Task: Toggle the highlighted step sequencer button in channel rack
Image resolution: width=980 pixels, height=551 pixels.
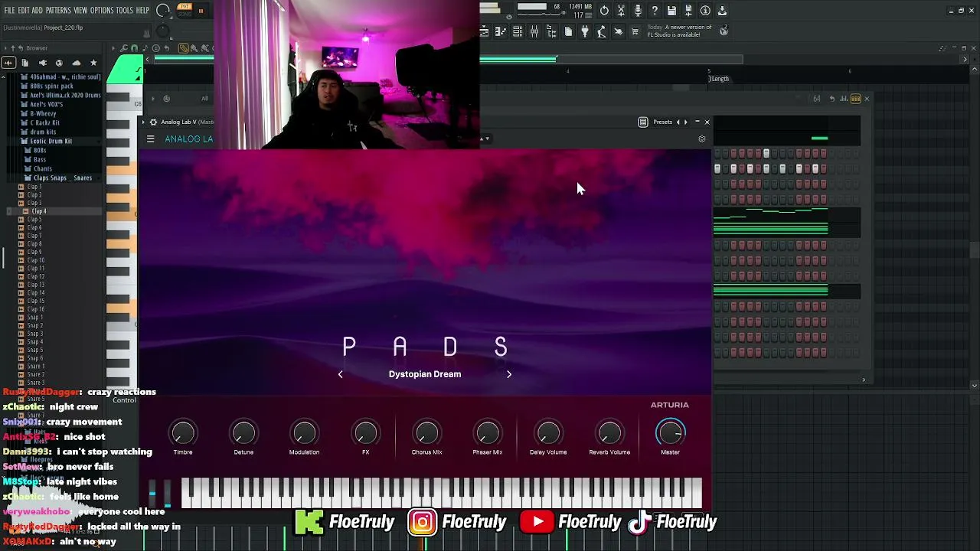Action: tap(856, 99)
